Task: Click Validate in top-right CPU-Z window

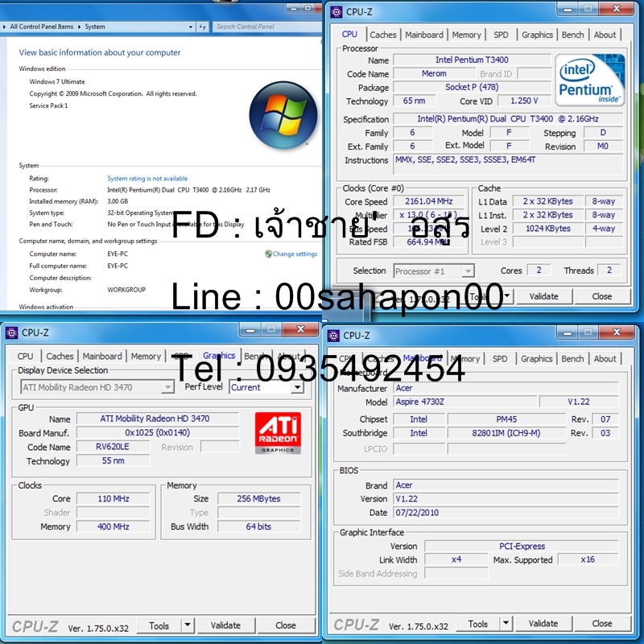Action: (544, 296)
